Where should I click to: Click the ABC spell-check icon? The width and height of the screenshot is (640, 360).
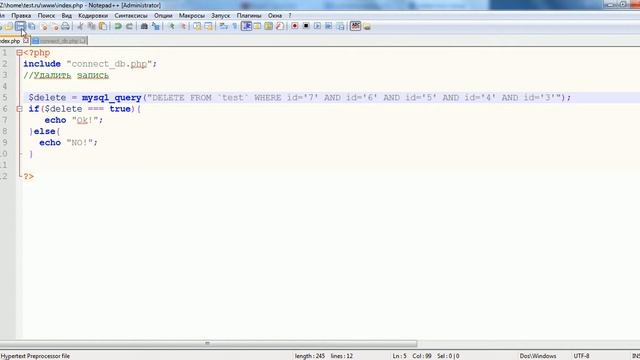[356, 27]
